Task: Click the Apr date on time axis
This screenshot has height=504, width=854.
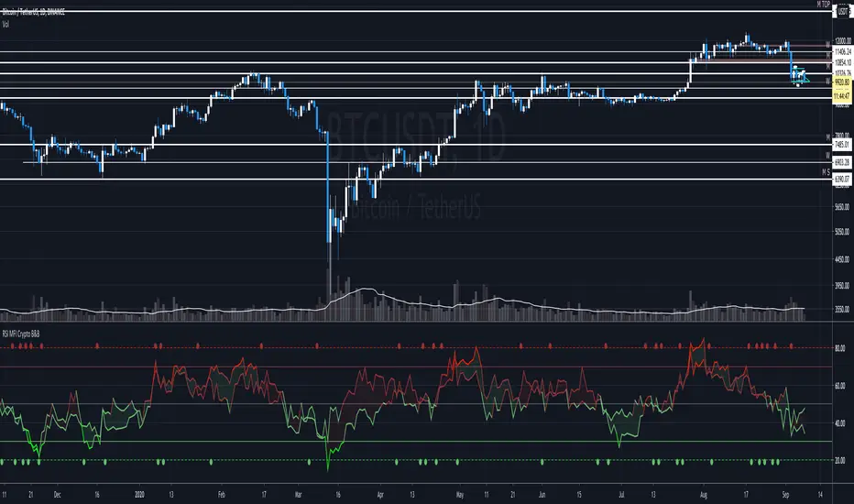Action: (380, 495)
